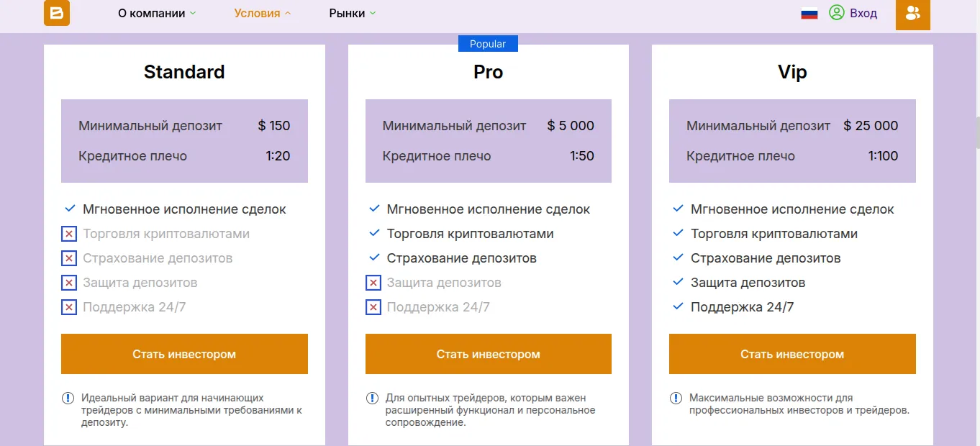This screenshot has height=446, width=980.
Task: Click Standard's crossed box for Поддержка 24/7
Action: 69,307
